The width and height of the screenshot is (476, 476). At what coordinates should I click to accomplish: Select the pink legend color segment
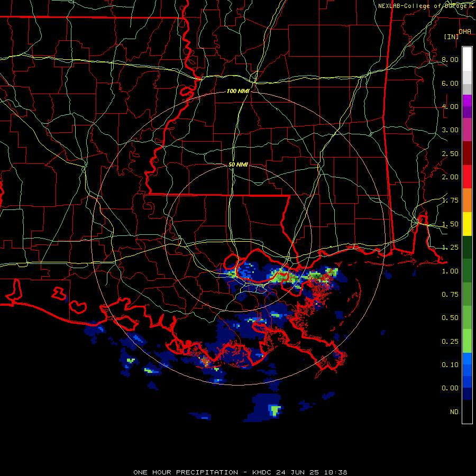coord(467,130)
